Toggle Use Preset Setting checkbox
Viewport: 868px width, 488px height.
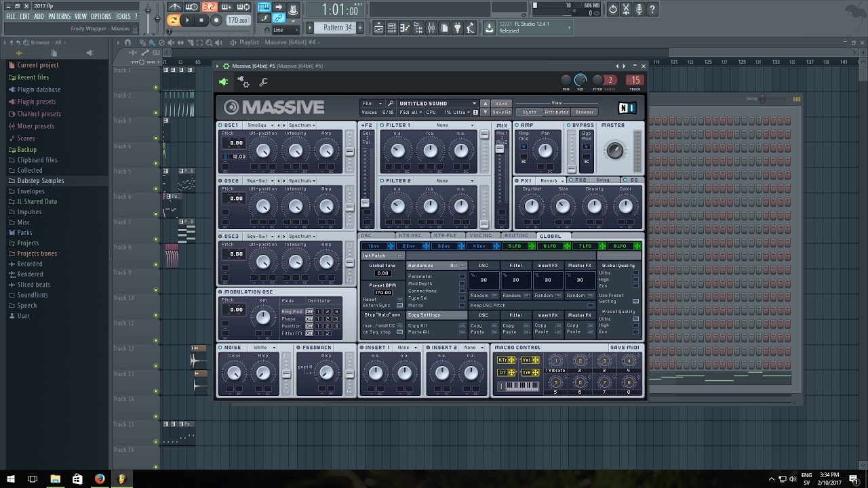coord(635,301)
